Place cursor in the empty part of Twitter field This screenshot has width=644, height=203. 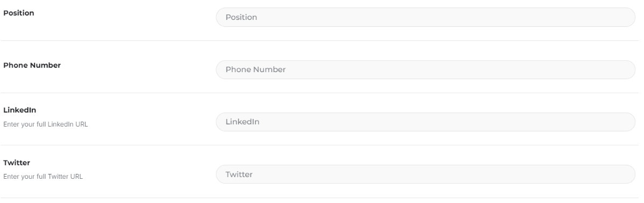443,174
